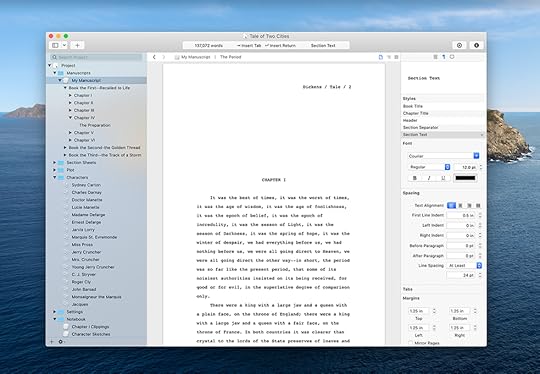
Task: Select the Chapter Title style
Action: pos(443,113)
